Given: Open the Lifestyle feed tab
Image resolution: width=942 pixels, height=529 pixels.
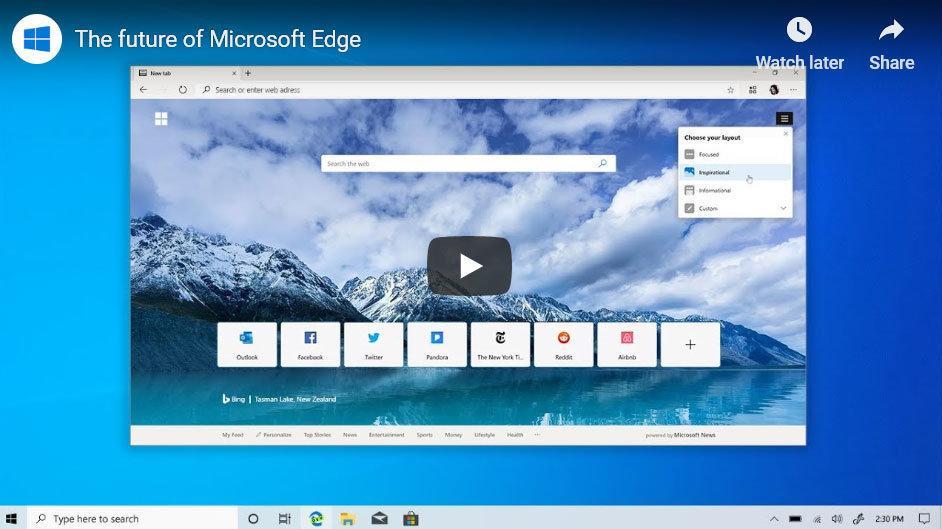Looking at the screenshot, I should point(484,435).
